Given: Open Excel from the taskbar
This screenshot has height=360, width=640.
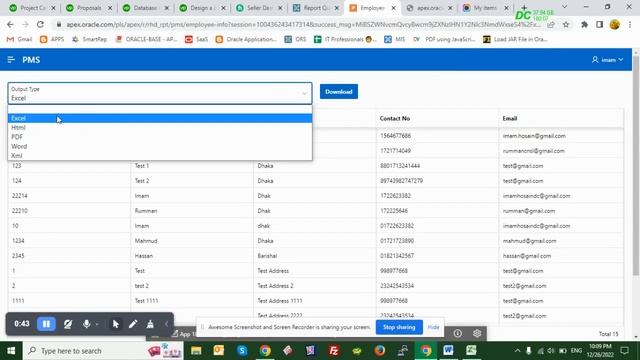Looking at the screenshot, I should 471,351.
